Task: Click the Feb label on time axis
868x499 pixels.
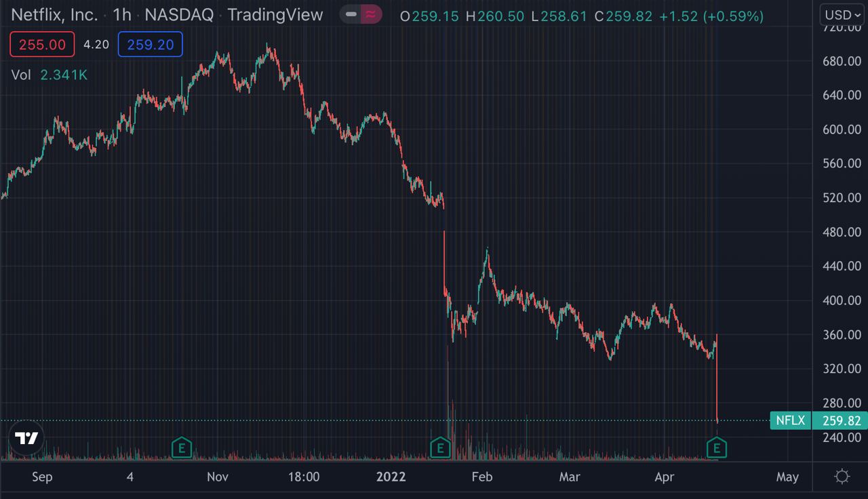Action: (x=481, y=477)
